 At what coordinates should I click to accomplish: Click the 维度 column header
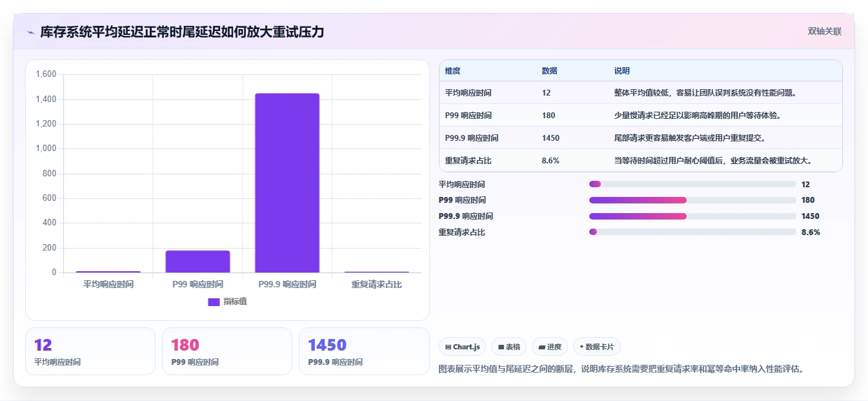click(453, 70)
